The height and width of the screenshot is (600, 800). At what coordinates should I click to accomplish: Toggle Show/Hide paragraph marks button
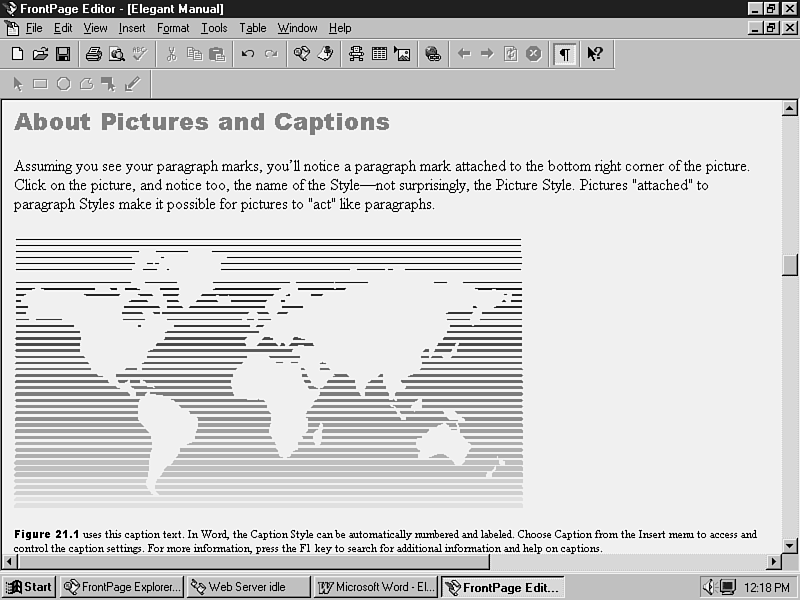tap(565, 54)
